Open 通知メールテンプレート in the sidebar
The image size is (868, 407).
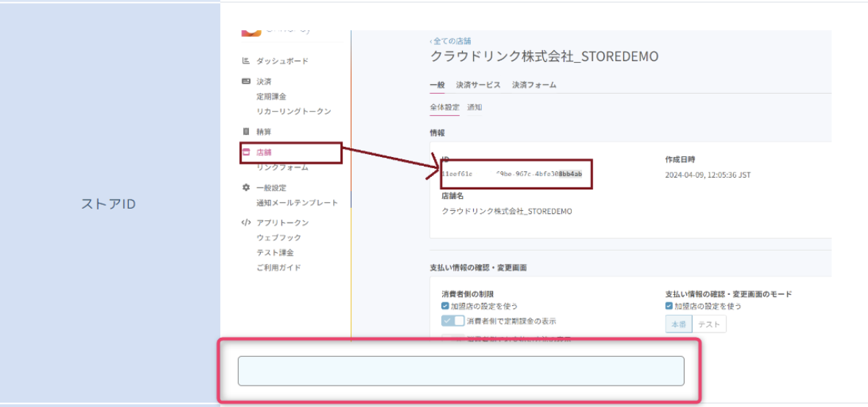pyautogui.click(x=297, y=203)
